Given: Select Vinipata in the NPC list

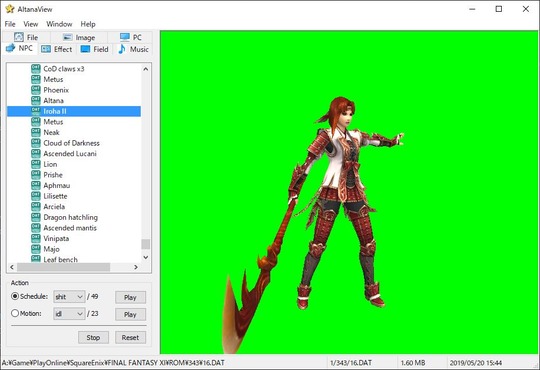Looking at the screenshot, I should 56,238.
